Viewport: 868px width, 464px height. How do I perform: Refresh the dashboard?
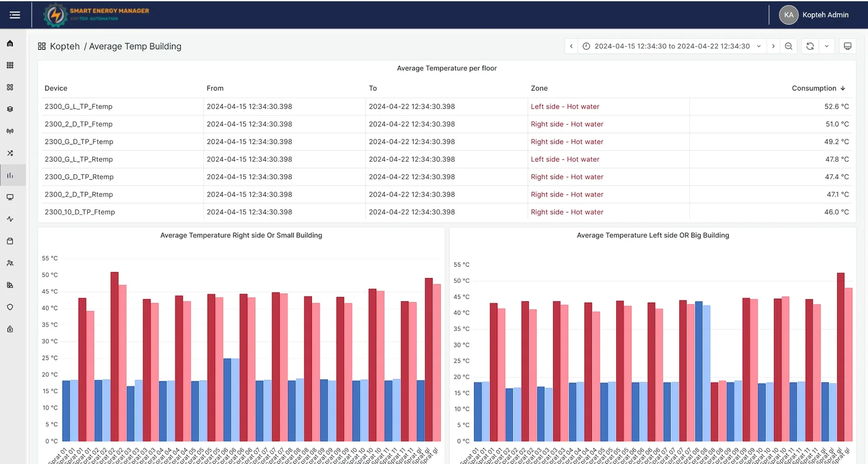(810, 46)
